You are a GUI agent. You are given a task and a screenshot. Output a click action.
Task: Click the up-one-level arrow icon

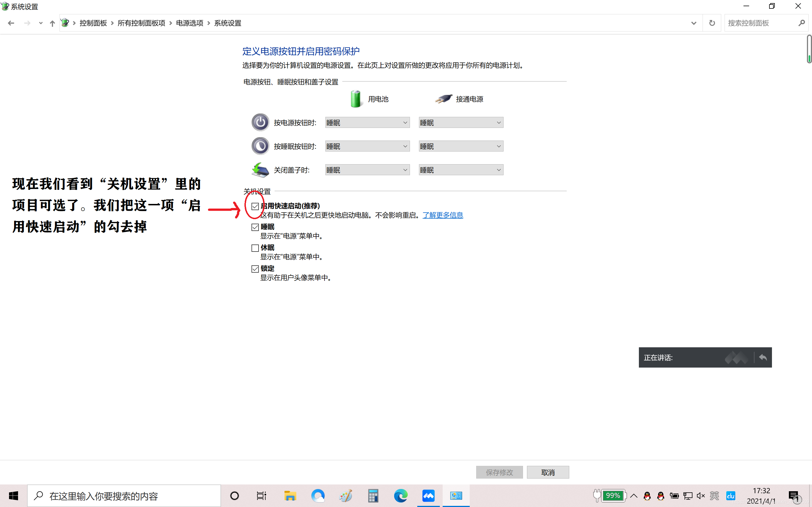point(52,23)
